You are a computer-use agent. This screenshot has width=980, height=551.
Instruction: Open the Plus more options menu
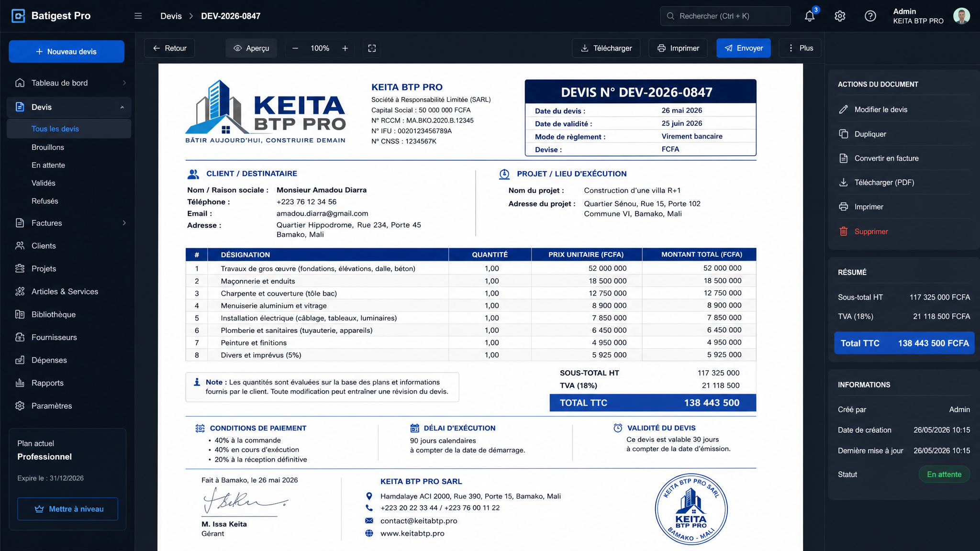[800, 48]
